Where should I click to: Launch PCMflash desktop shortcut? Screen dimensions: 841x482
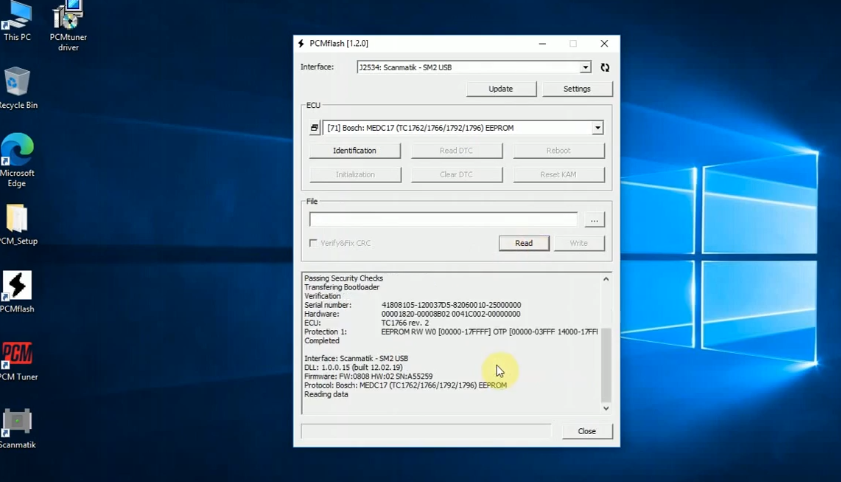(x=17, y=292)
